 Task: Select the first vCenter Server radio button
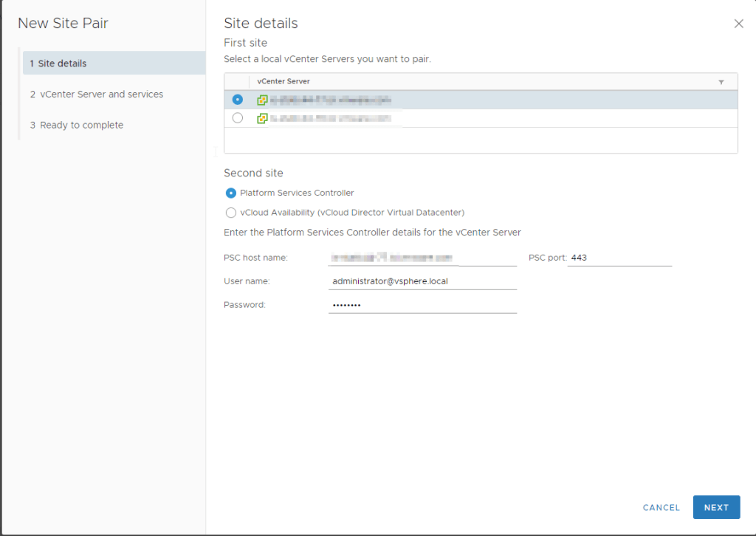click(237, 100)
